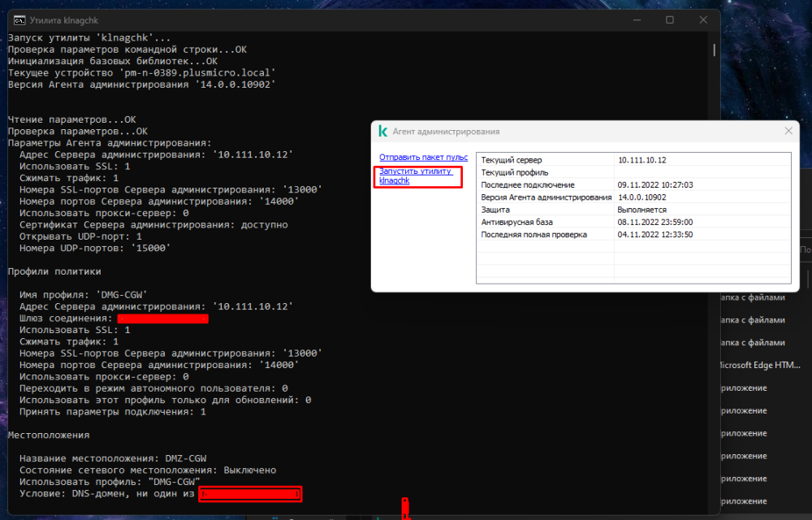The image size is (812, 520).
Task: Click the console line "Использовать прокси-сервер: 0" under agent parameters
Action: pos(104,214)
